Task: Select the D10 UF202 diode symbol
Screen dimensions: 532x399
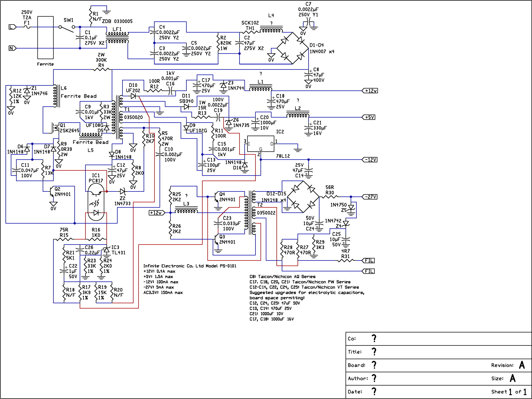Action: (133, 96)
